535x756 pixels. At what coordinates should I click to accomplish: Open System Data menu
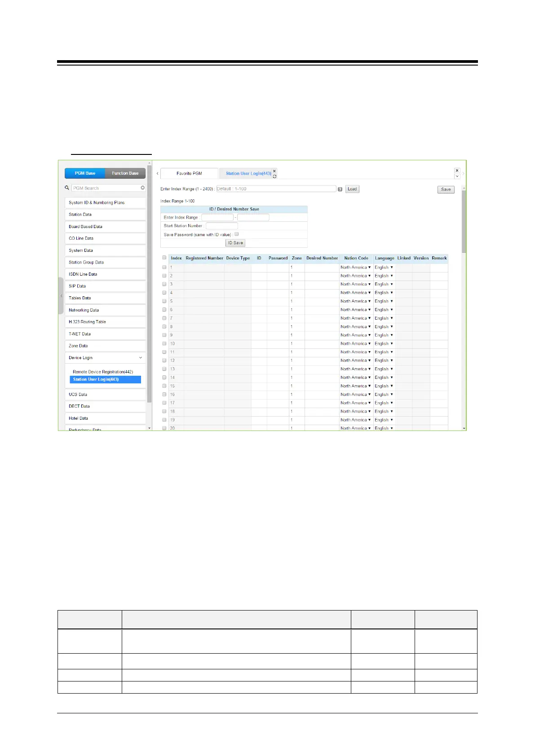(x=105, y=251)
